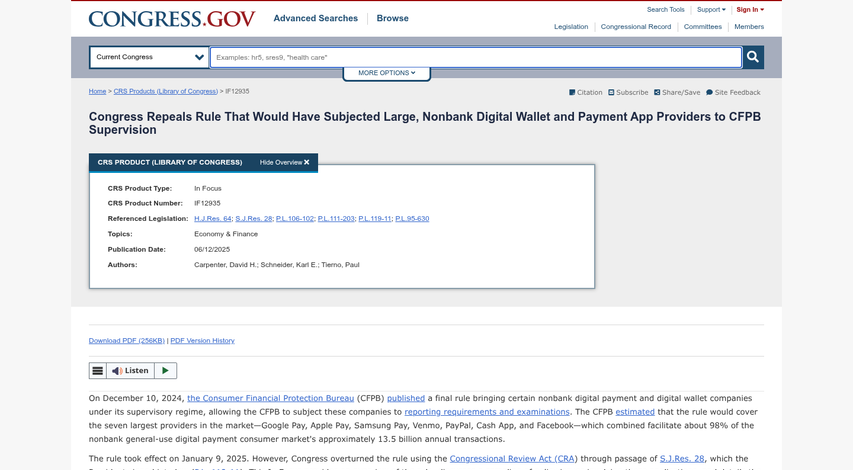
Task: Open H.J.Res. 64 referenced legislation
Action: pos(213,219)
